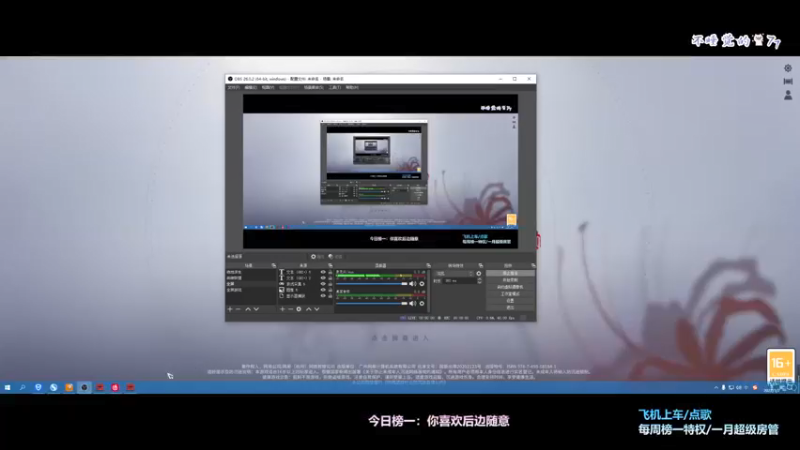
Task: Add a new scene with the Scenes plus icon
Action: [230, 309]
